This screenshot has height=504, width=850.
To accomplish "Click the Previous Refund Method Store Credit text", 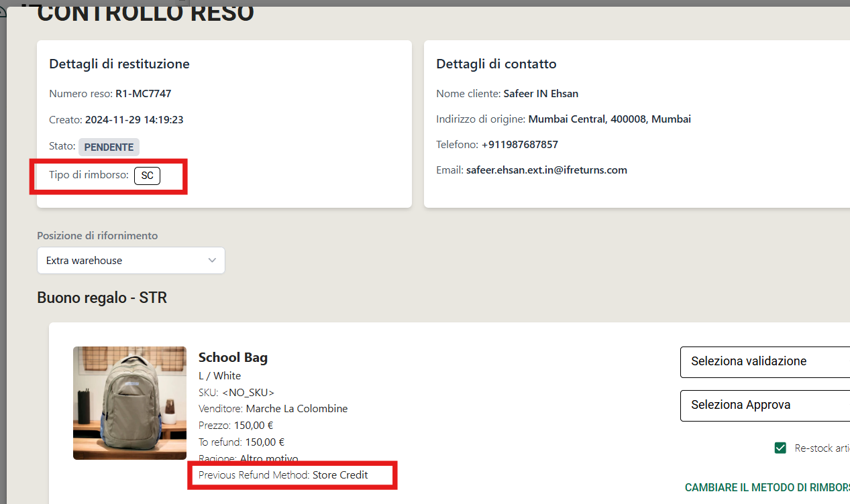I will [x=292, y=475].
